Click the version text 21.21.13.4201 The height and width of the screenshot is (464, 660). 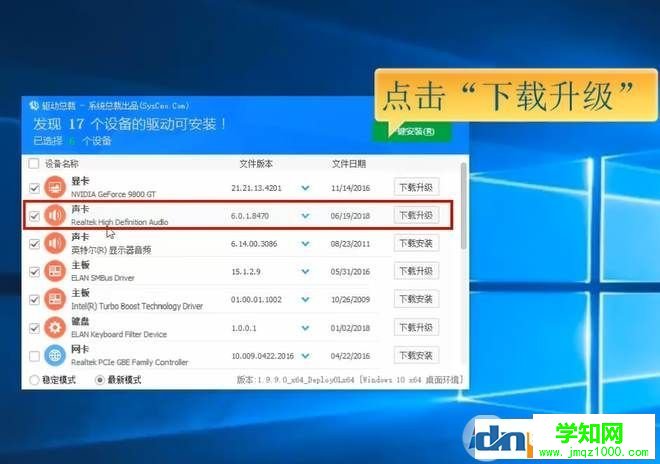click(x=256, y=188)
